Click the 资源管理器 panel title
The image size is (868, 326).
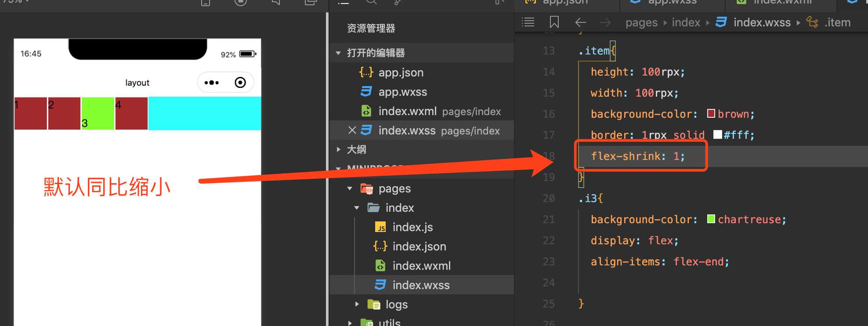(371, 28)
